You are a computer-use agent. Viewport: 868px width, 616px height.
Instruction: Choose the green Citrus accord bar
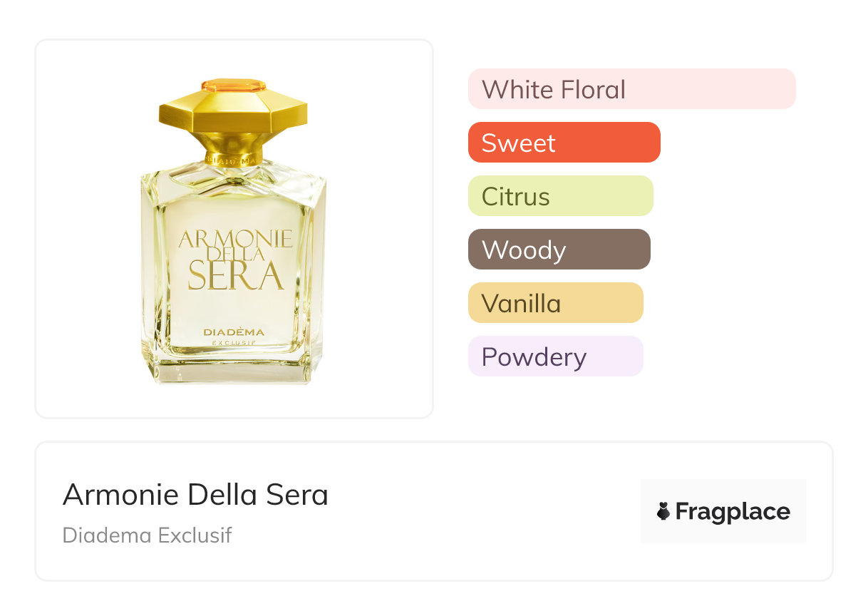tap(560, 196)
